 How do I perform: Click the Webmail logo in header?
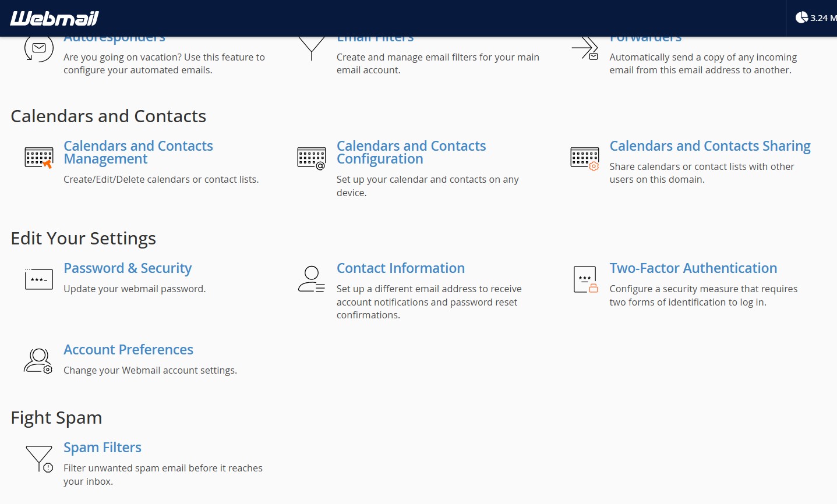coord(55,18)
